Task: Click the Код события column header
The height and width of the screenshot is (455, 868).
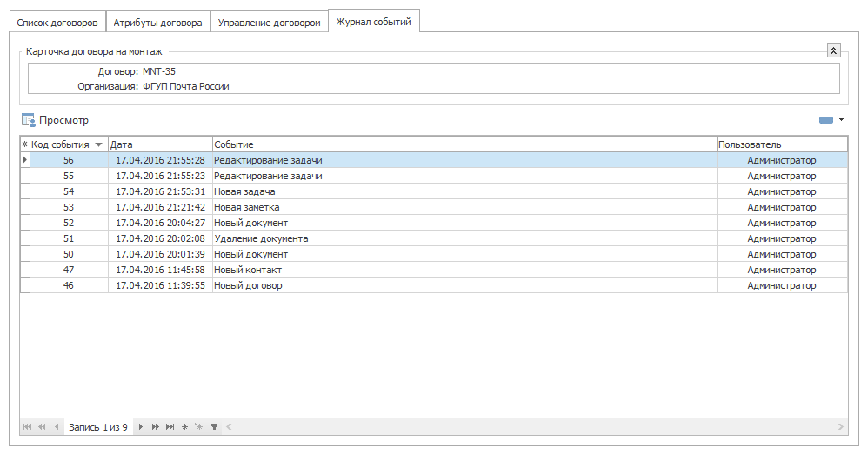Action: (69, 144)
